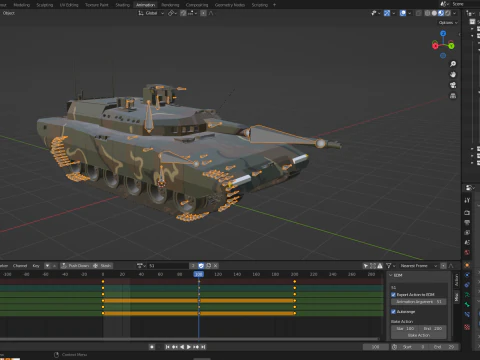Screen dimensions: 480x360
Task: Select wireframe viewport shading
Action: click(427, 13)
